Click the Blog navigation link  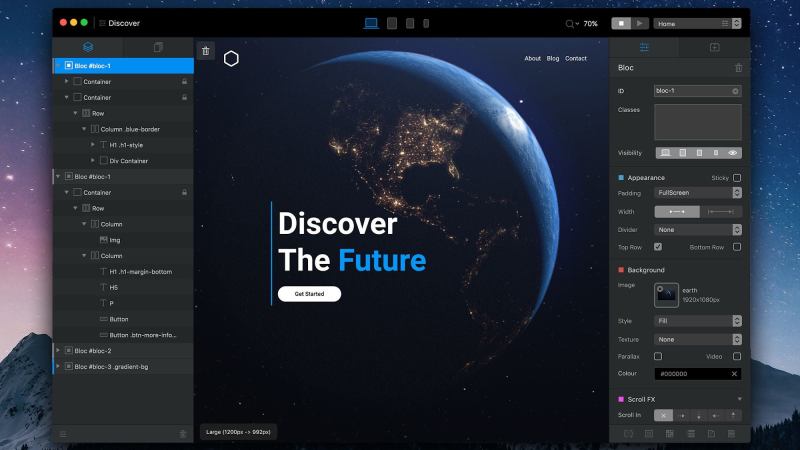tap(553, 59)
